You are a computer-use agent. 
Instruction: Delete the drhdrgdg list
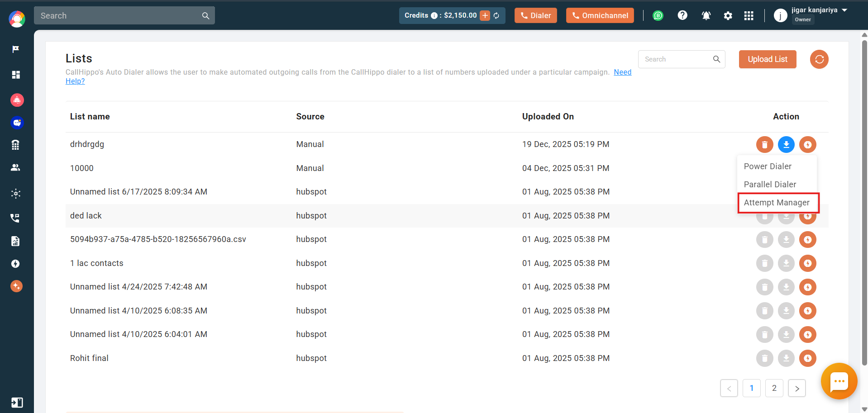point(764,145)
